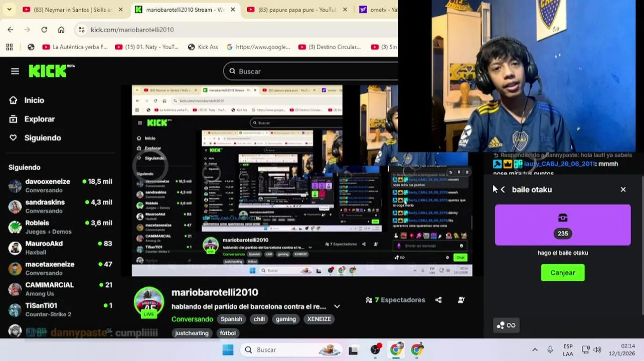Go to Siguiendo in sidebar
The height and width of the screenshot is (361, 644).
point(43,137)
